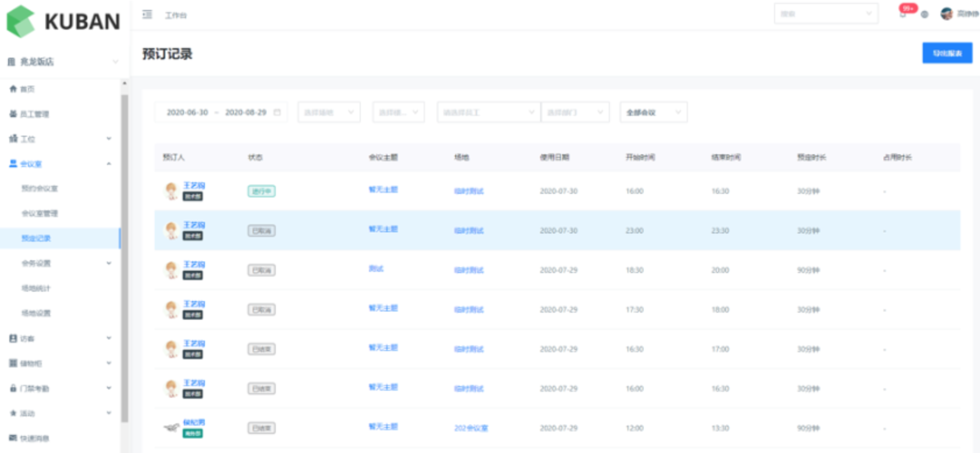Click the blue 导出报表 export button

(x=947, y=53)
